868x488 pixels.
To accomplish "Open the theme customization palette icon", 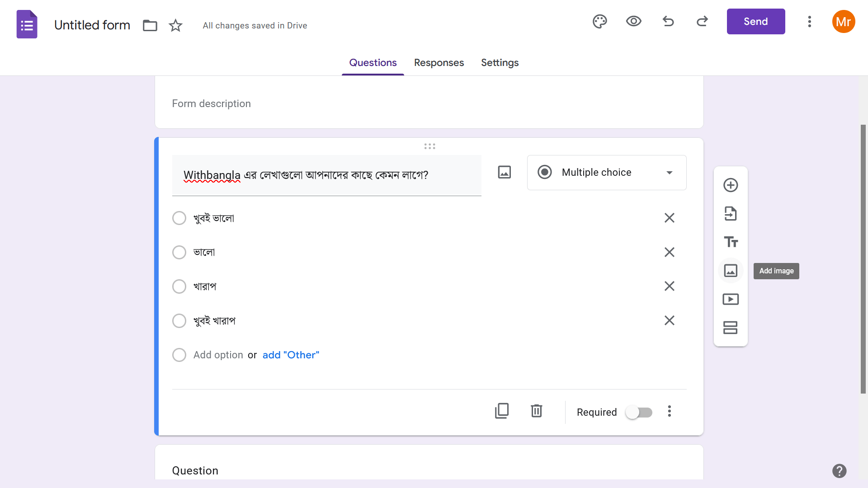I will click(x=599, y=22).
